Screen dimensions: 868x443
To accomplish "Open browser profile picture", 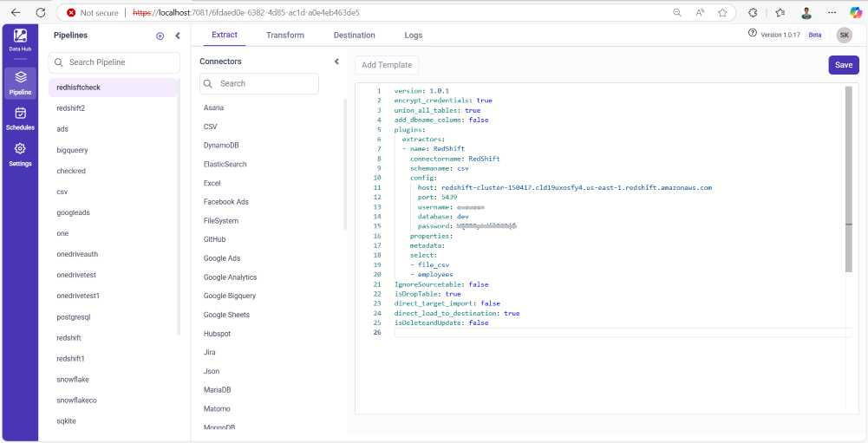I will [806, 12].
